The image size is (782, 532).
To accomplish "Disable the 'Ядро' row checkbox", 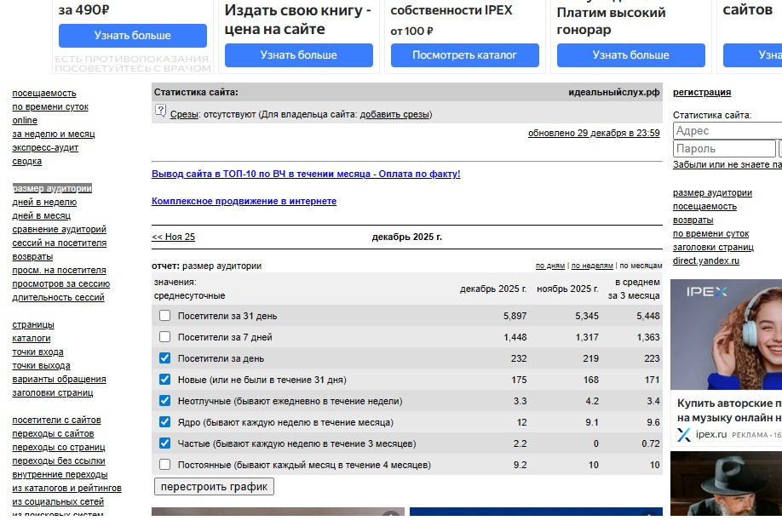I will click(165, 422).
